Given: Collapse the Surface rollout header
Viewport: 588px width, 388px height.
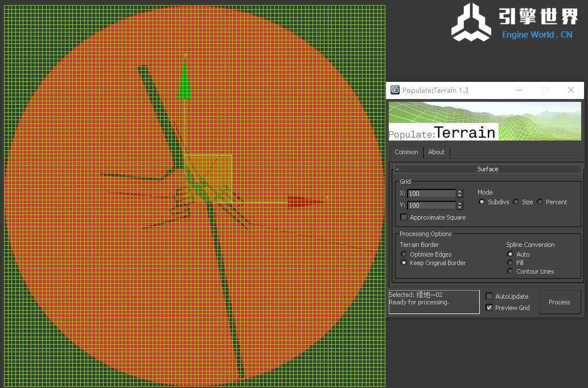Looking at the screenshot, I should pos(487,169).
